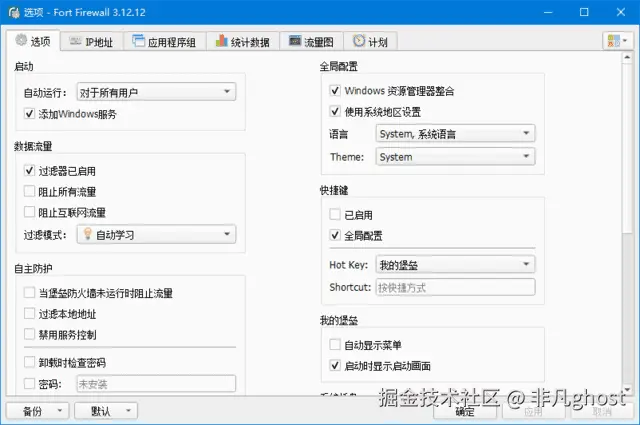This screenshot has height=425, width=640.
Task: Click the 流量图 monitor icon
Action: pyautogui.click(x=295, y=40)
